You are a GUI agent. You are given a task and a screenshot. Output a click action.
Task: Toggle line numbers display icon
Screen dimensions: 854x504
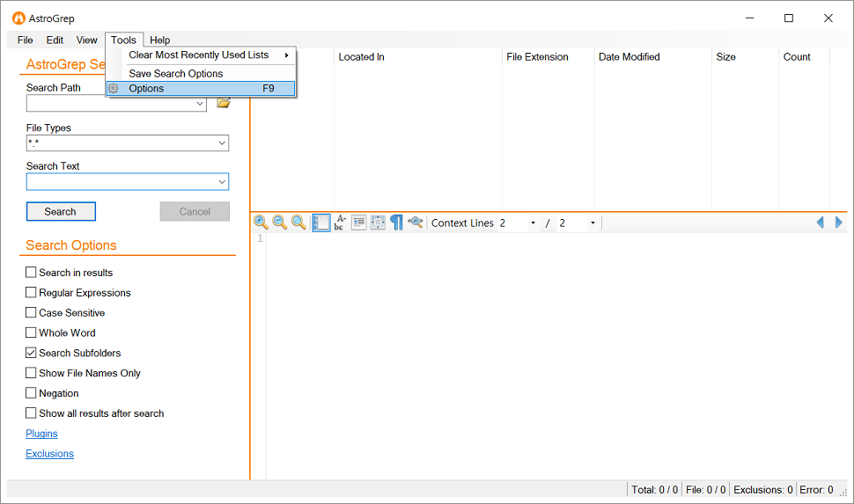pyautogui.click(x=320, y=223)
